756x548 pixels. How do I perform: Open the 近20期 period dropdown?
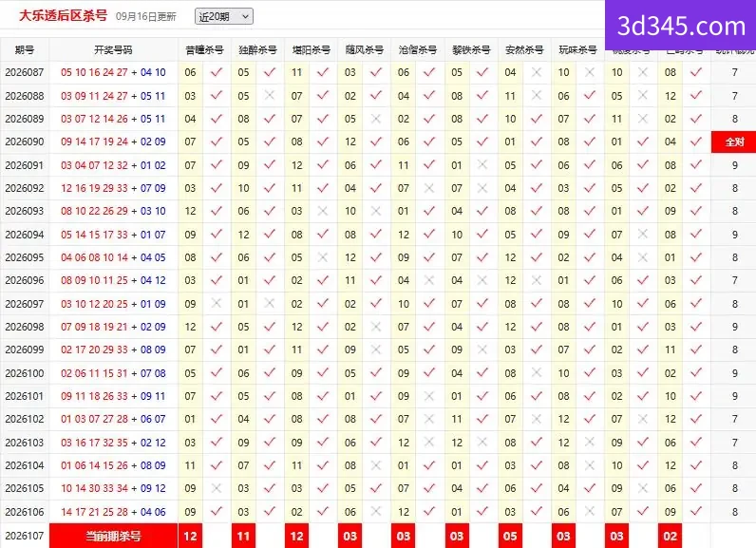(224, 16)
